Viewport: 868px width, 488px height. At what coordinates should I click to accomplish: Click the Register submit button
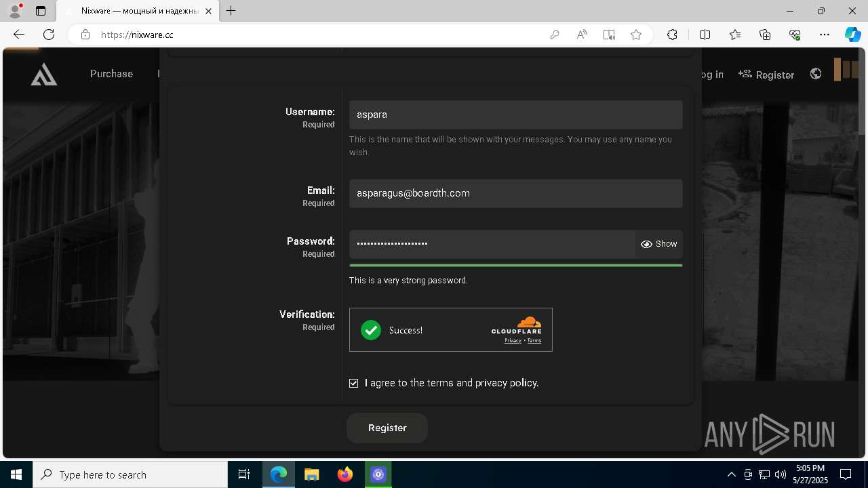[x=387, y=428]
